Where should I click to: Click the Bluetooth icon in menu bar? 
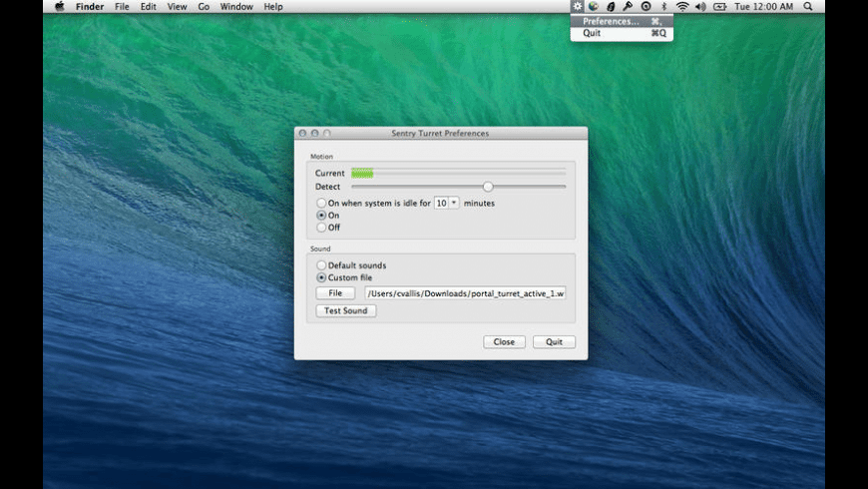[x=664, y=7]
